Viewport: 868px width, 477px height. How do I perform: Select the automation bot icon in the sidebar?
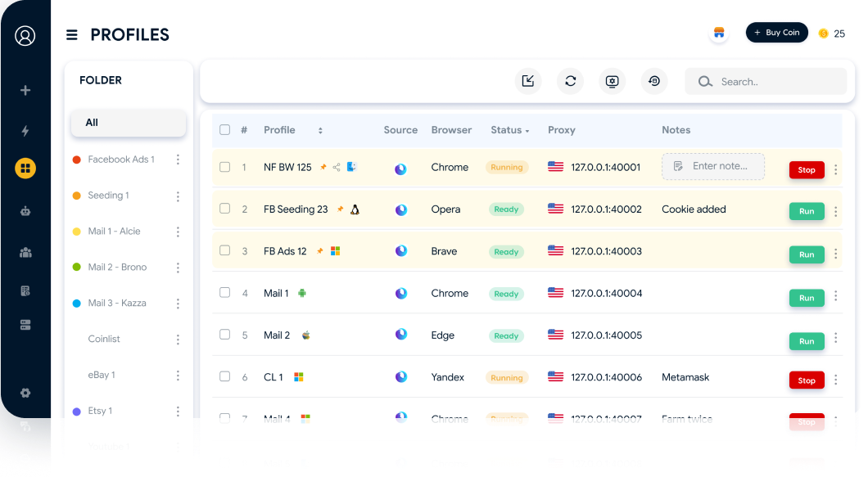[x=25, y=209]
